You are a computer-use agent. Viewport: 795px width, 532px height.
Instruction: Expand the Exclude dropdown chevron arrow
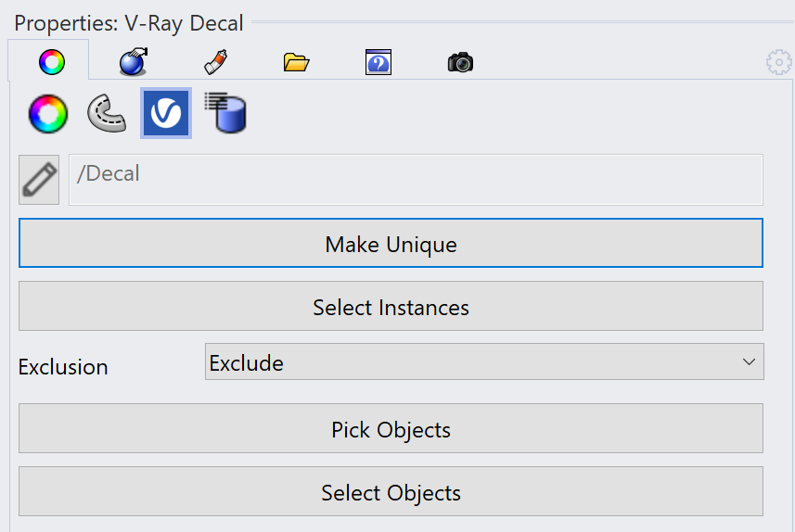click(749, 361)
